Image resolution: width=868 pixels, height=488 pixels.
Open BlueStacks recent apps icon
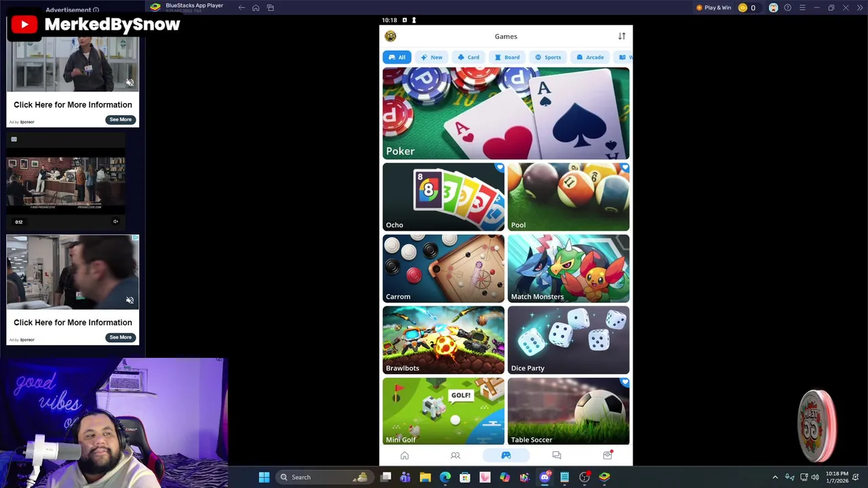(x=271, y=7)
